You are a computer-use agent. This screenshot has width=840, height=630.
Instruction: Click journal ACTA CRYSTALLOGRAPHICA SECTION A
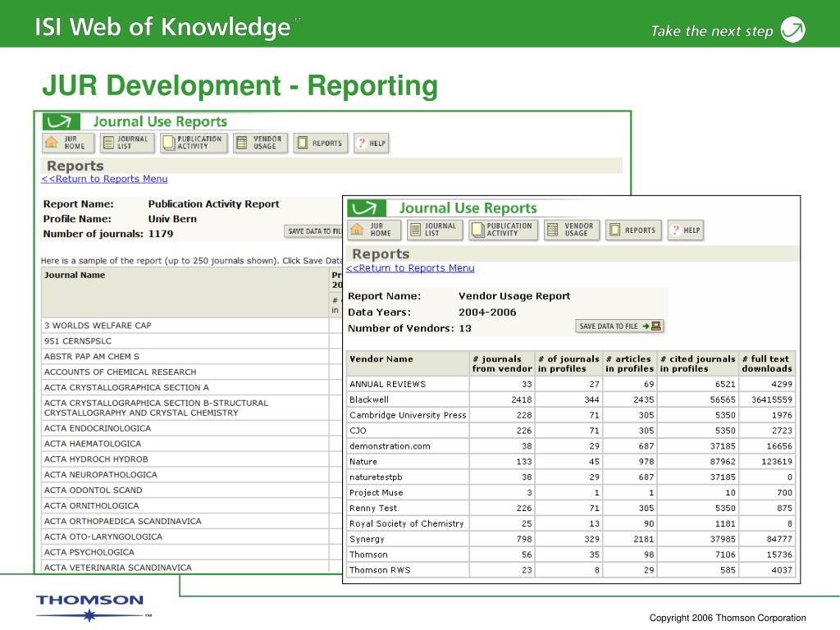[126, 388]
